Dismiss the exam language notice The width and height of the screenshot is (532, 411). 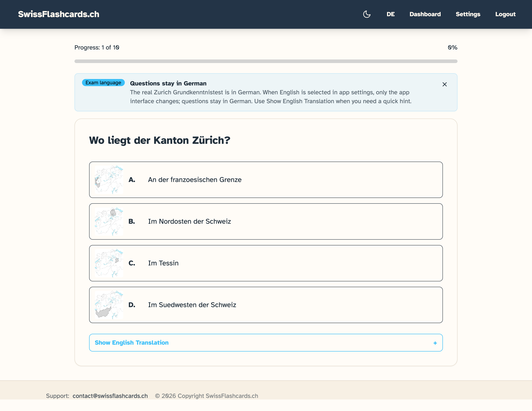point(444,84)
